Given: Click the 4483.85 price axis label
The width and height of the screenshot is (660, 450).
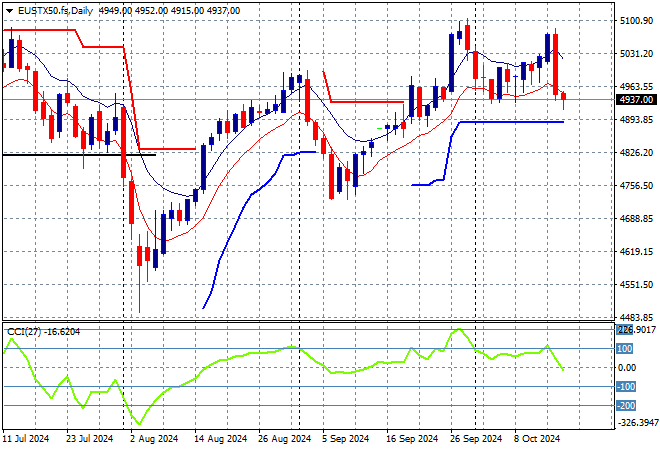Looking at the screenshot, I should [636, 317].
